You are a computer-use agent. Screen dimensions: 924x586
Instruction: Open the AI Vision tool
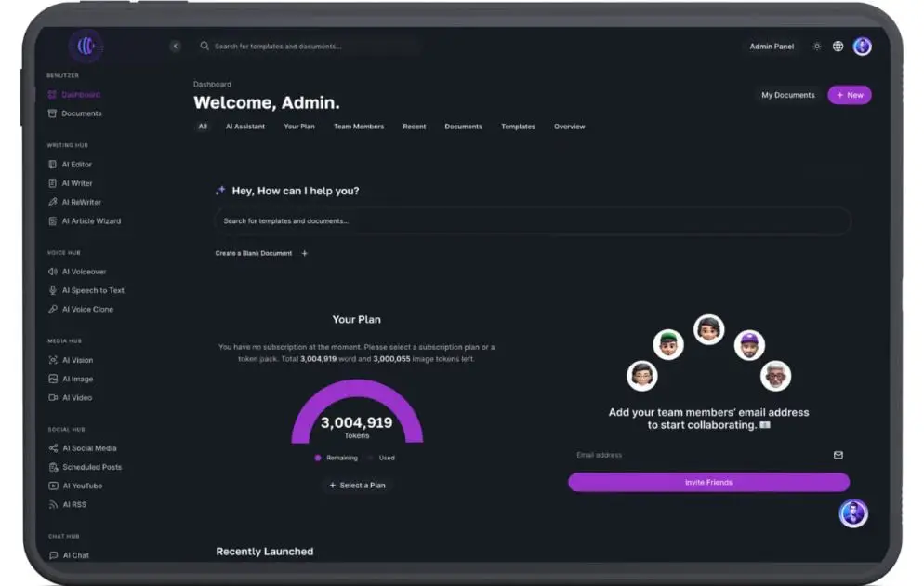tap(77, 360)
